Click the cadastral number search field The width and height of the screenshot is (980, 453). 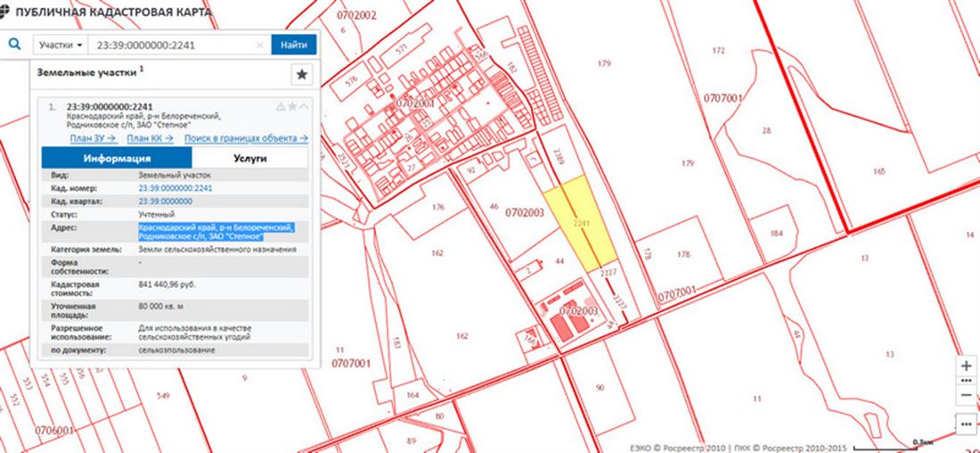click(x=172, y=45)
